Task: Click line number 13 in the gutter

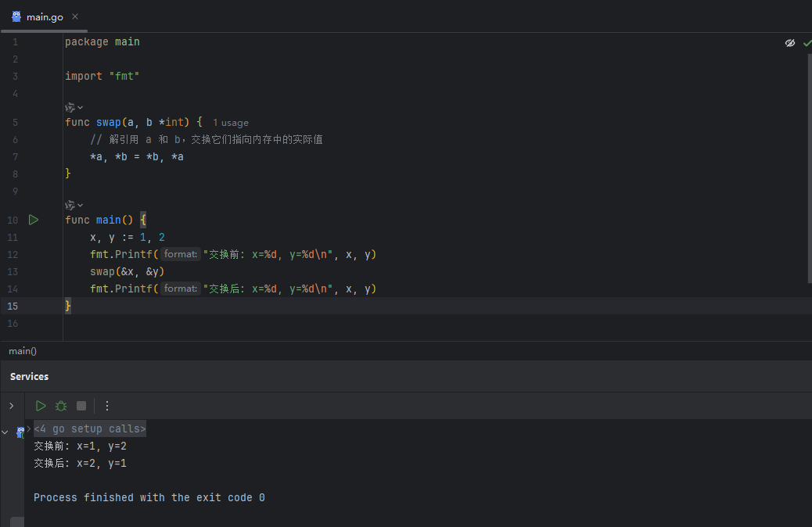Action: click(x=13, y=272)
